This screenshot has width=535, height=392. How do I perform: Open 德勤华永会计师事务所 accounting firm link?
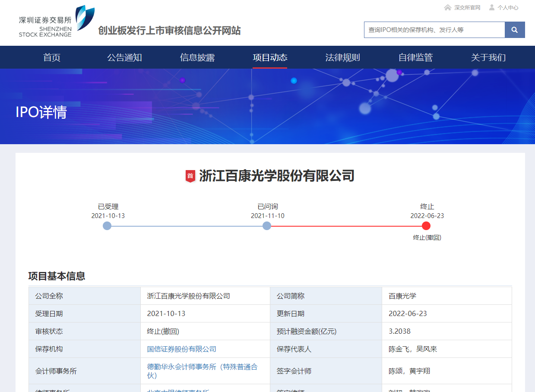click(203, 371)
